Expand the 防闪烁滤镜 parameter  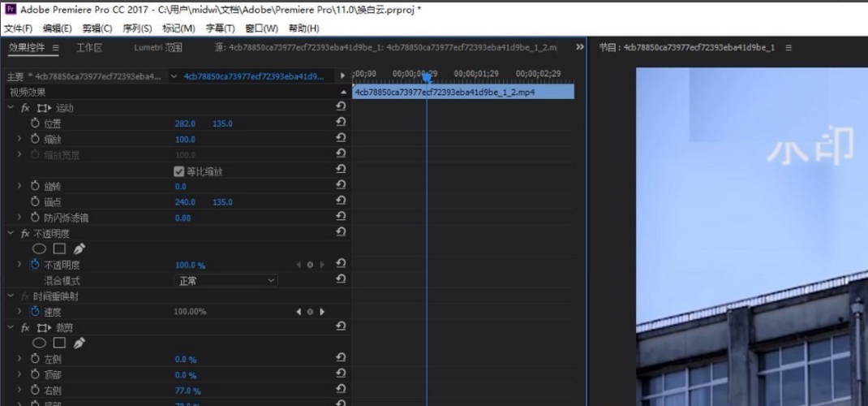coord(19,218)
